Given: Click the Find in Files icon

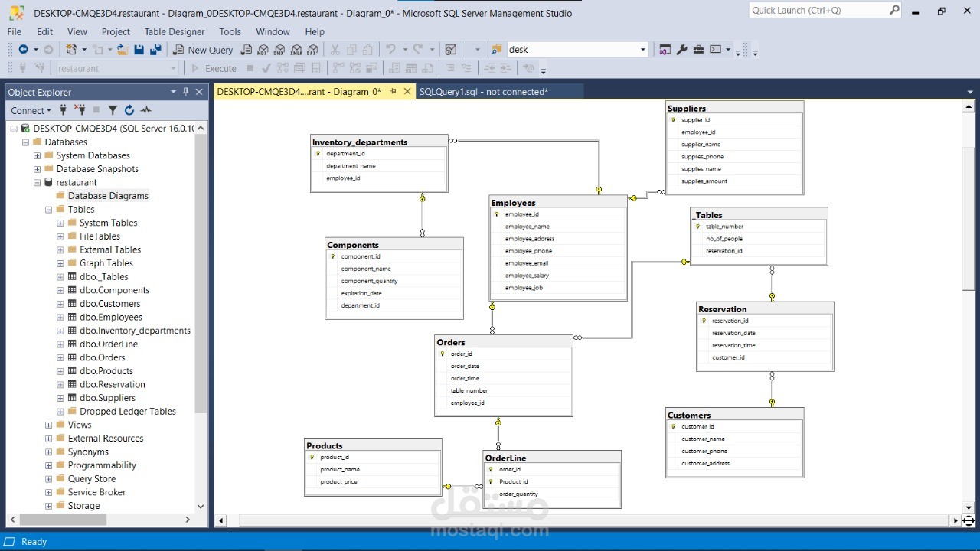Looking at the screenshot, I should click(496, 50).
